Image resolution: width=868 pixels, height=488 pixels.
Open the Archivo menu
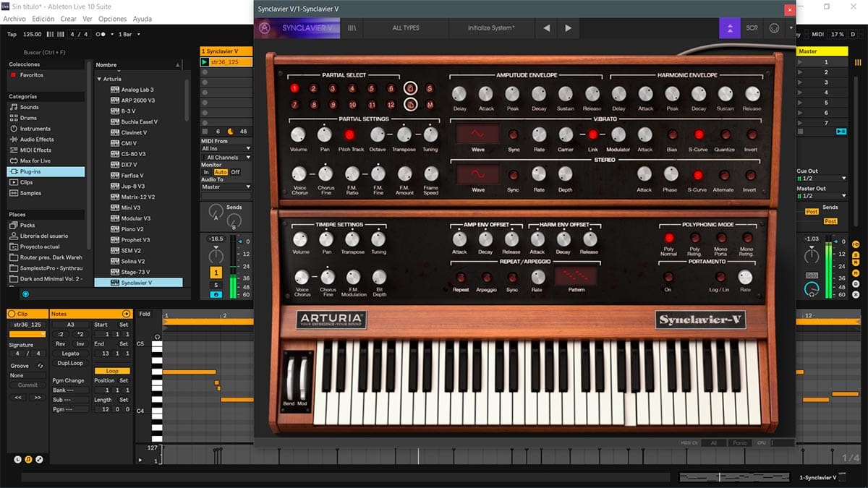tap(14, 19)
